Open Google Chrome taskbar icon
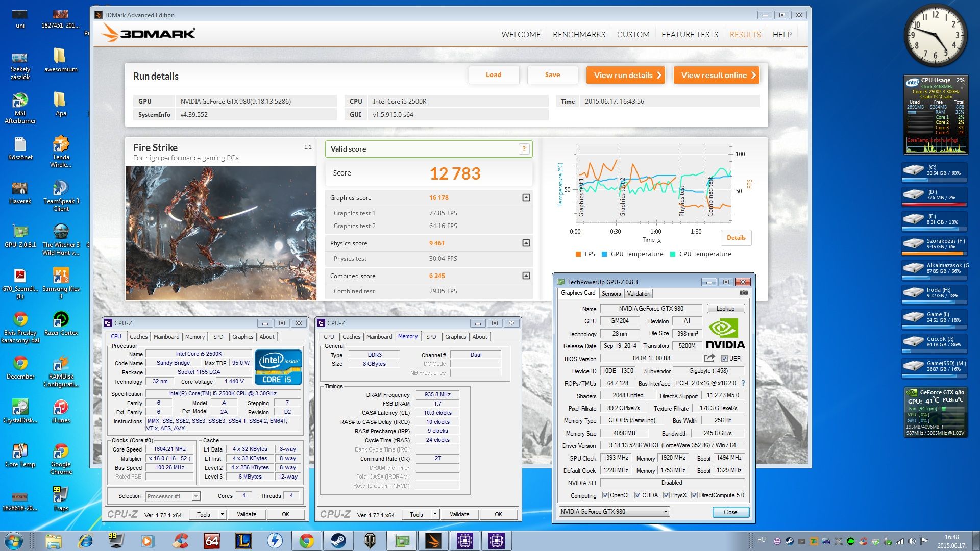The image size is (980, 551). coord(306,540)
